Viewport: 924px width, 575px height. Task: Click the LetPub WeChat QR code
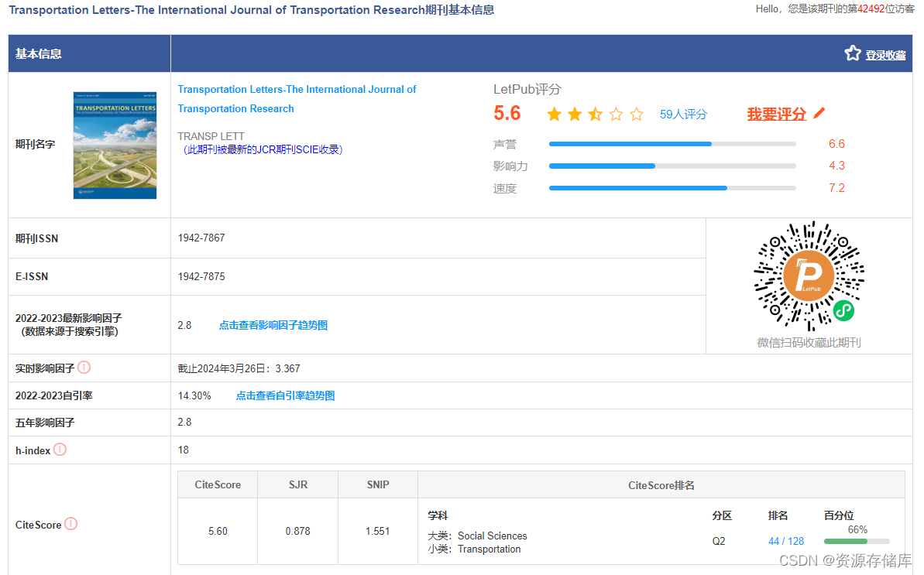(809, 276)
